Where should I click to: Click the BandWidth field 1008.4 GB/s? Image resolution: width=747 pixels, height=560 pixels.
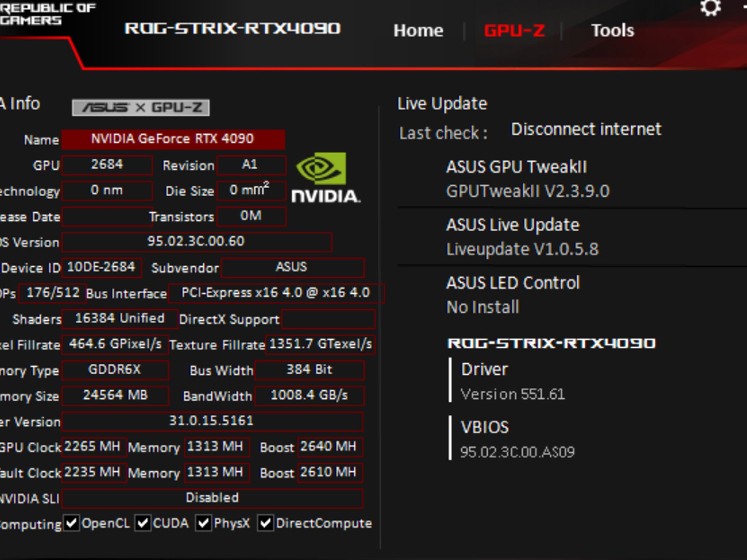coord(309,396)
